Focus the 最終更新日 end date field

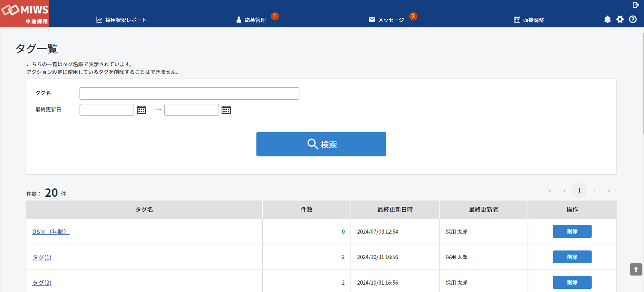tap(191, 110)
